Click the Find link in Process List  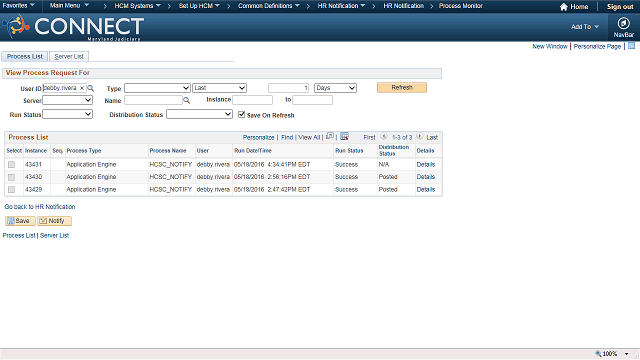[x=287, y=137]
